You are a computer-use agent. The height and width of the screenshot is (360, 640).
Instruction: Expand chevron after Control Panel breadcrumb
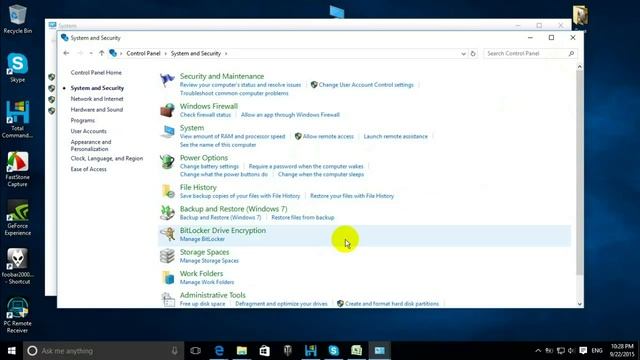[x=165, y=53]
